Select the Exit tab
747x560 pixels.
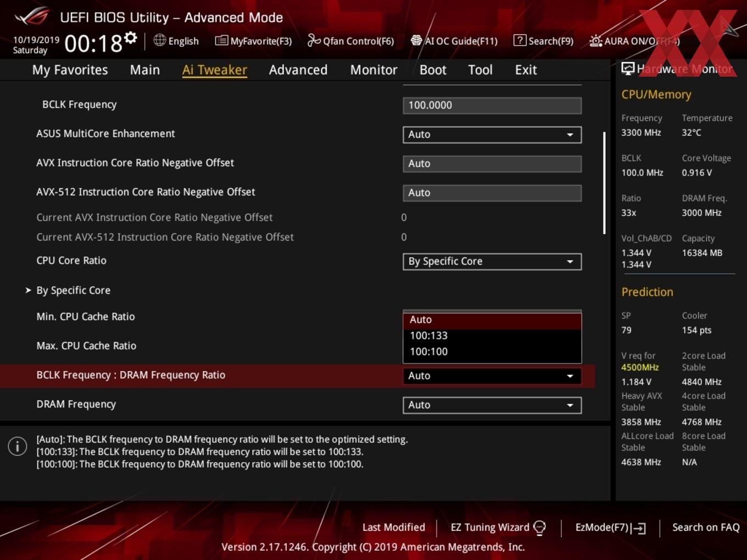526,70
